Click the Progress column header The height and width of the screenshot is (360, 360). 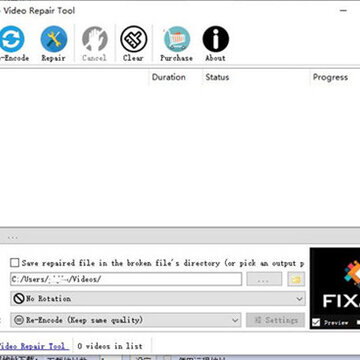tap(330, 77)
